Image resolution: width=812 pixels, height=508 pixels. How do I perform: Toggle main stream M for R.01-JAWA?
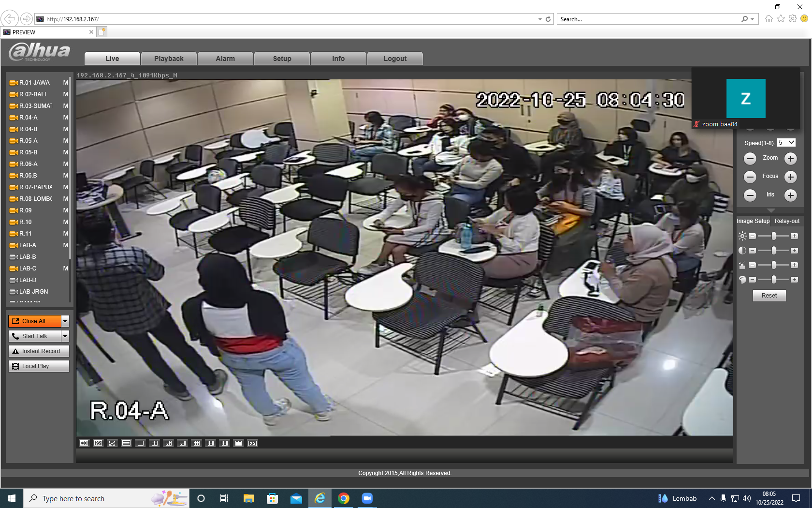[66, 83]
